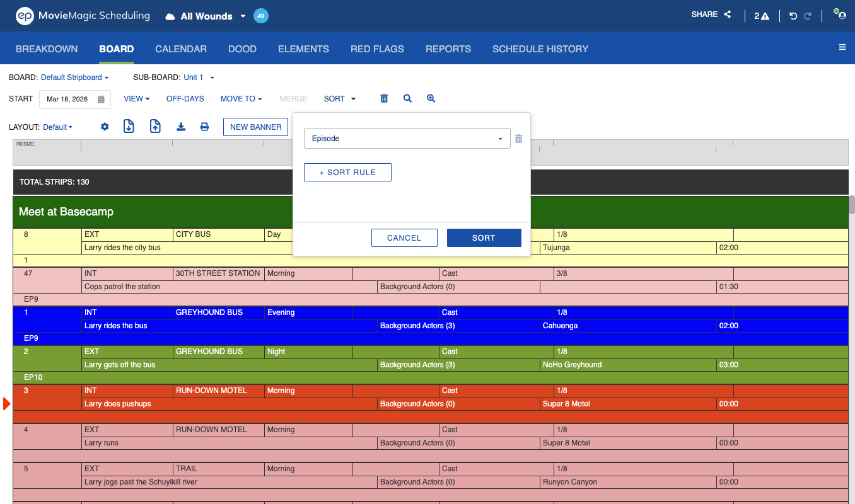Click the toolbar trash delete icon
855x504 pixels.
coord(384,98)
